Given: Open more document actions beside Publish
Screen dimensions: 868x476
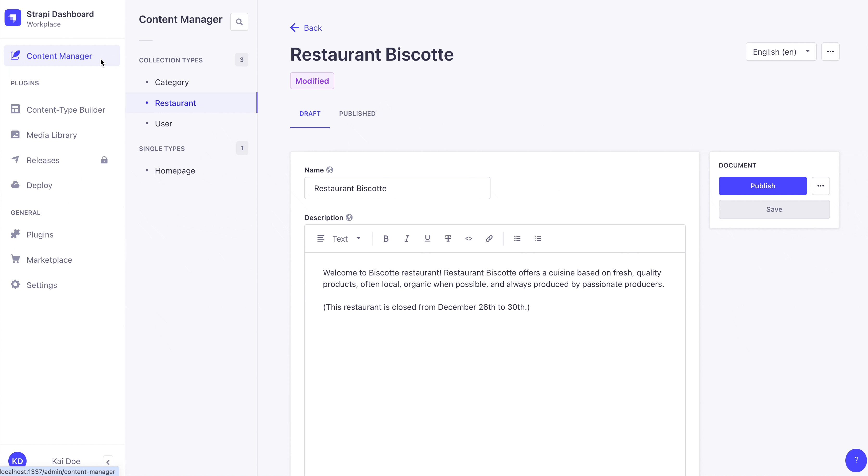Looking at the screenshot, I should [821, 186].
